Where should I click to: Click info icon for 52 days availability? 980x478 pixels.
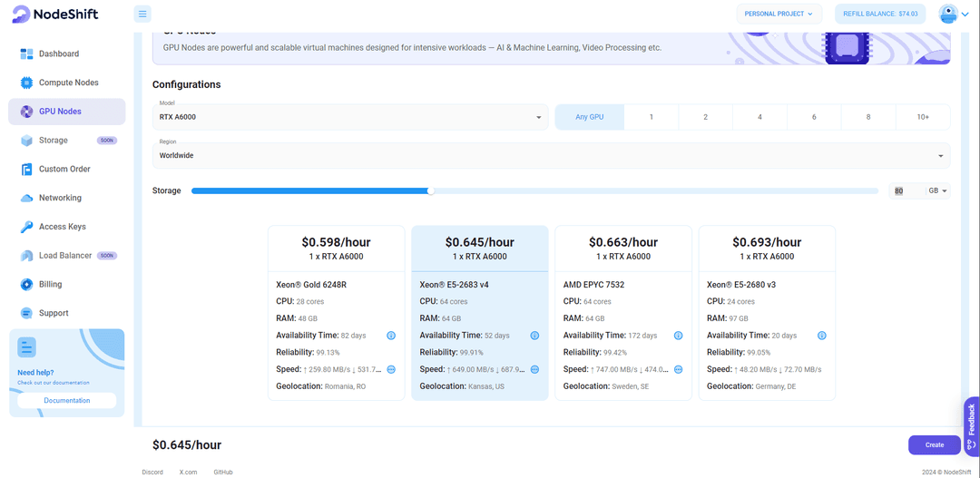535,336
